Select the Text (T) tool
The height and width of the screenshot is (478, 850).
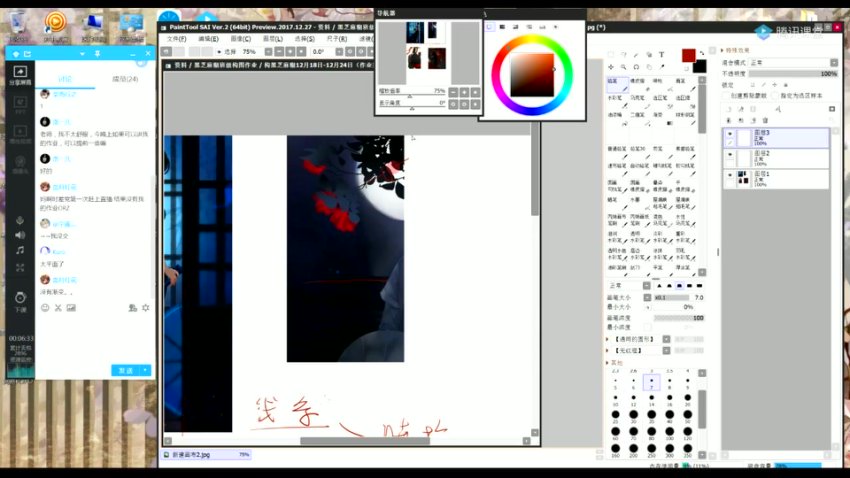point(661,54)
